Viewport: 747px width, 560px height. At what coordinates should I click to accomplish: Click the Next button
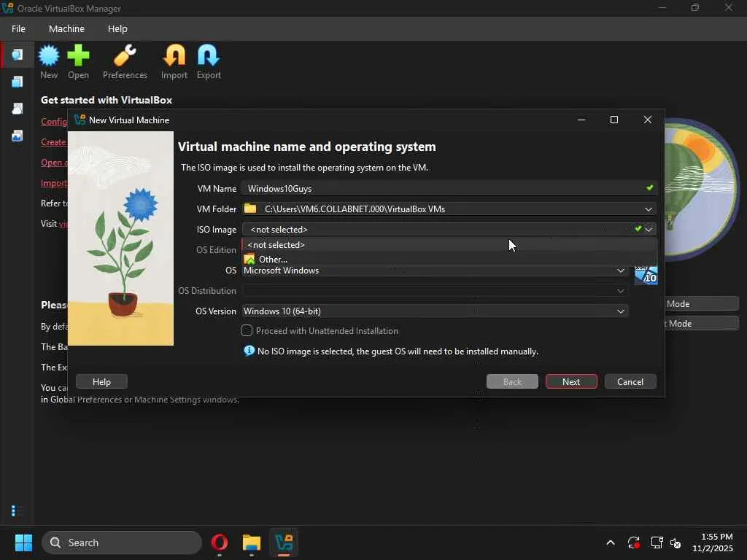571,381
